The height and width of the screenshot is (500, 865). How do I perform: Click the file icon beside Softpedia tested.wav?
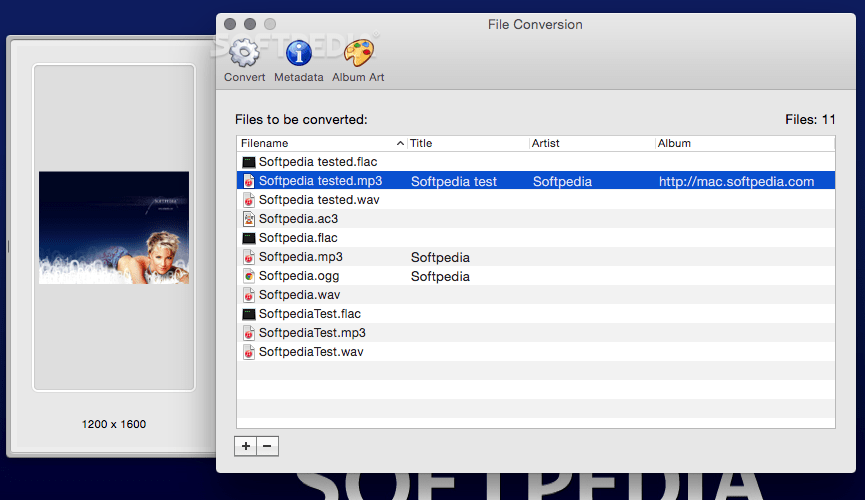coord(249,200)
